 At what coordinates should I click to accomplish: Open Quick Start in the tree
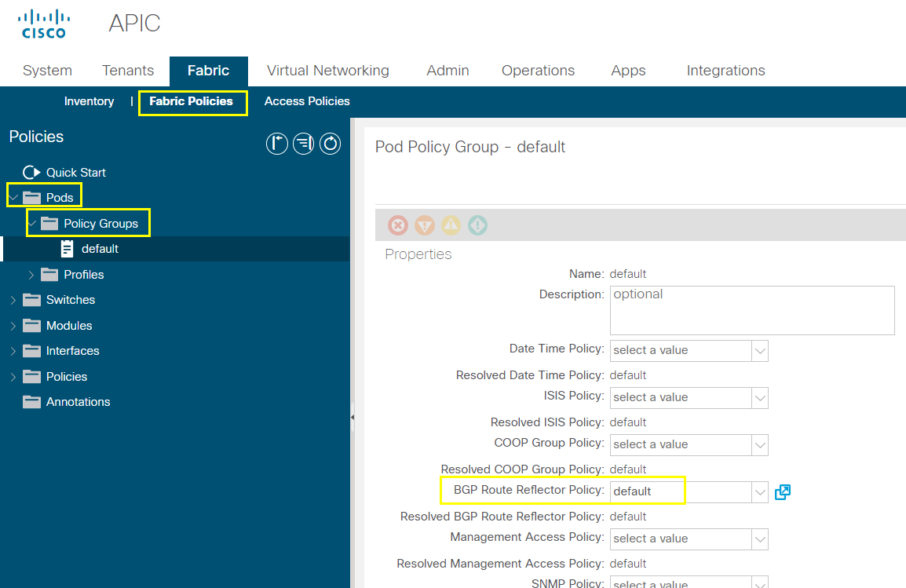click(x=75, y=172)
